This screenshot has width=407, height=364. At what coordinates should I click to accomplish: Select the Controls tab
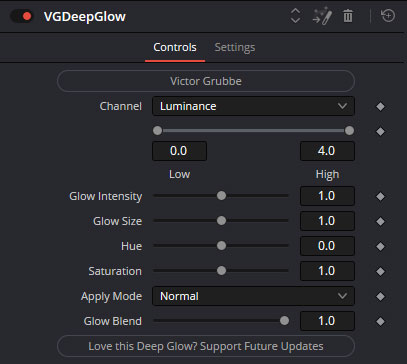tap(175, 47)
